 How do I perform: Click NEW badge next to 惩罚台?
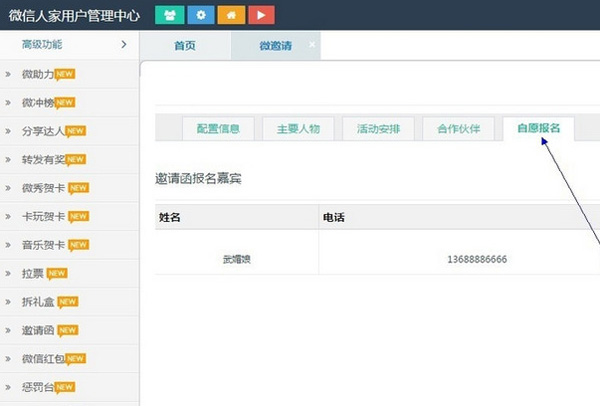pos(64,387)
